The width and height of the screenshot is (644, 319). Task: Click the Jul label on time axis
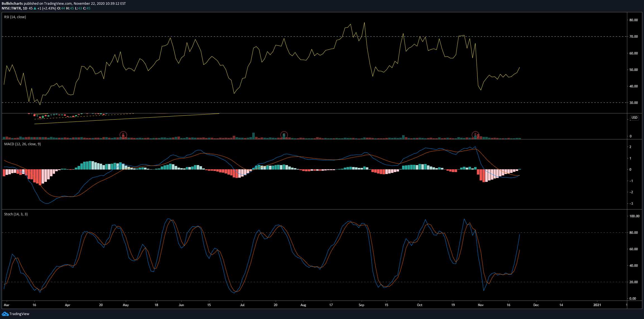coord(242,305)
